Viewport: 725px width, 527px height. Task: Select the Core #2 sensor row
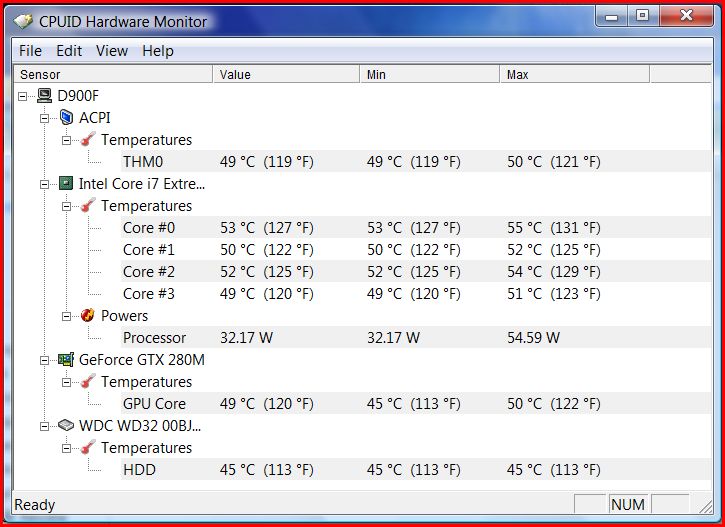pyautogui.click(x=416, y=271)
